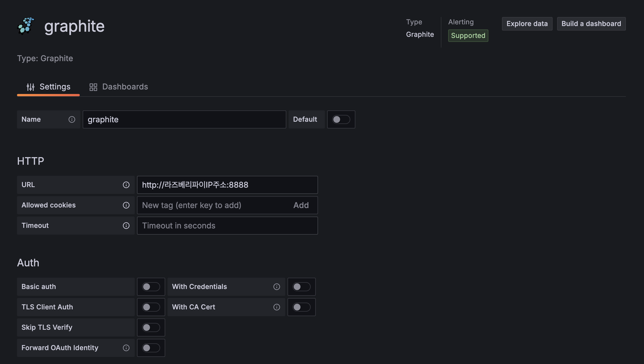Click the With CA Cert info icon
The height and width of the screenshot is (364, 644).
point(277,307)
